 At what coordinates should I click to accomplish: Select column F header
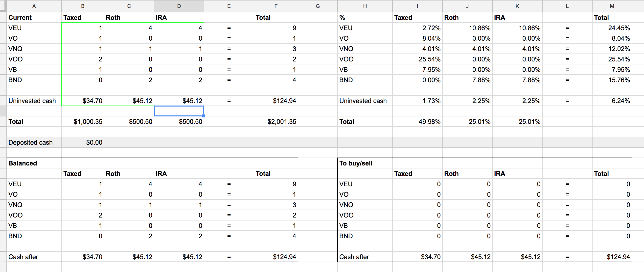tap(276, 6)
